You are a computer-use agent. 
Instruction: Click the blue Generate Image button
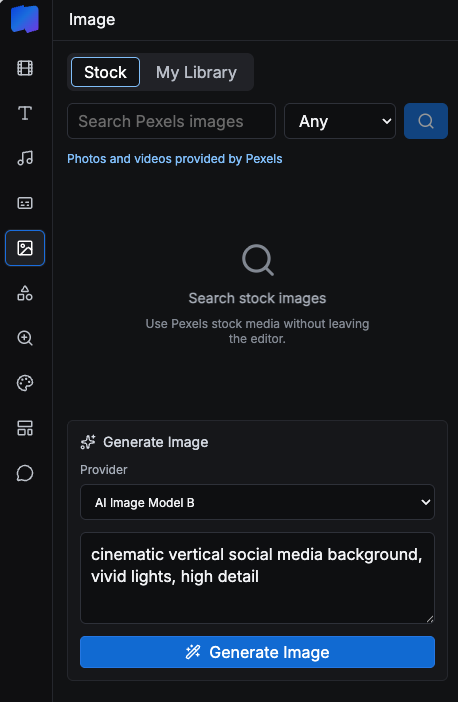(257, 652)
